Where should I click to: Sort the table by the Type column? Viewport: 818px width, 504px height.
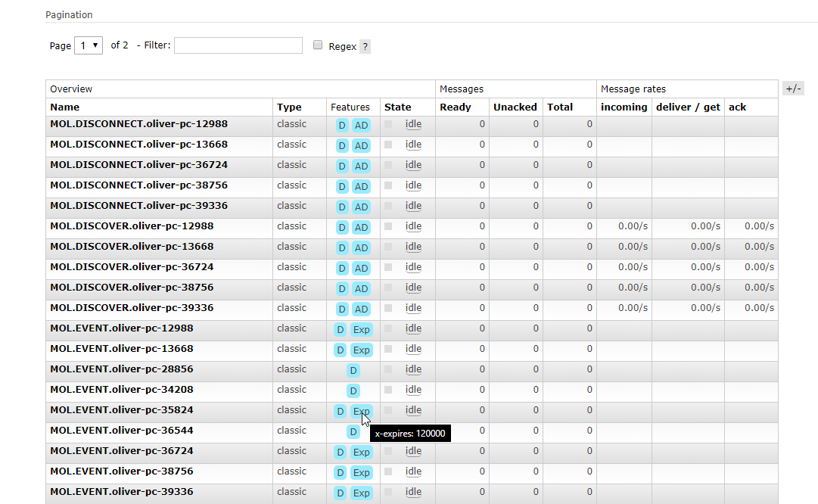click(289, 107)
